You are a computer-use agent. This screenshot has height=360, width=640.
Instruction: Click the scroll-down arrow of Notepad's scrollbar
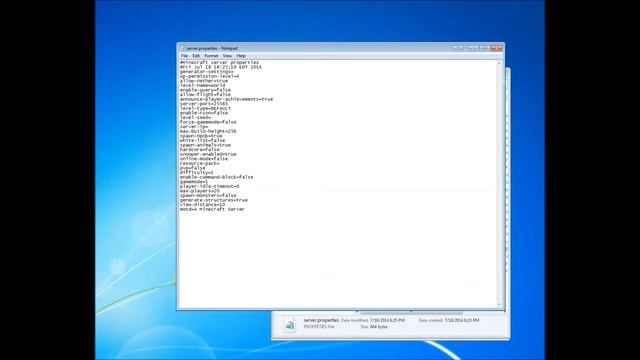pyautogui.click(x=499, y=304)
